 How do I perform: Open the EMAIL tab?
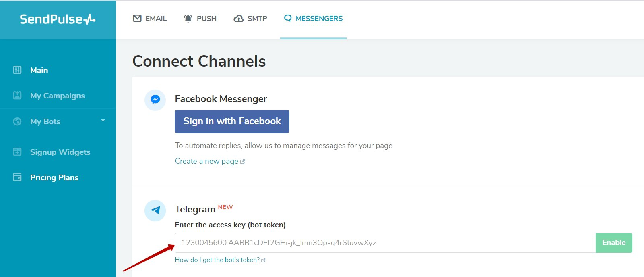(150, 19)
